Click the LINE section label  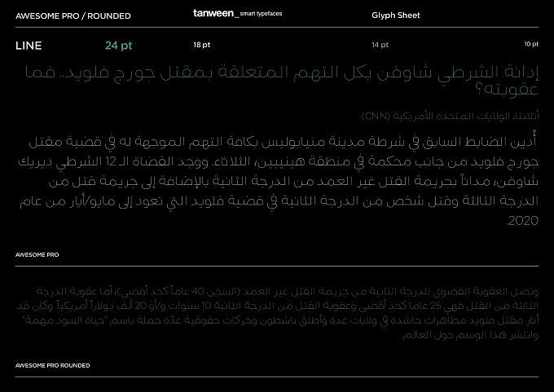click(29, 46)
